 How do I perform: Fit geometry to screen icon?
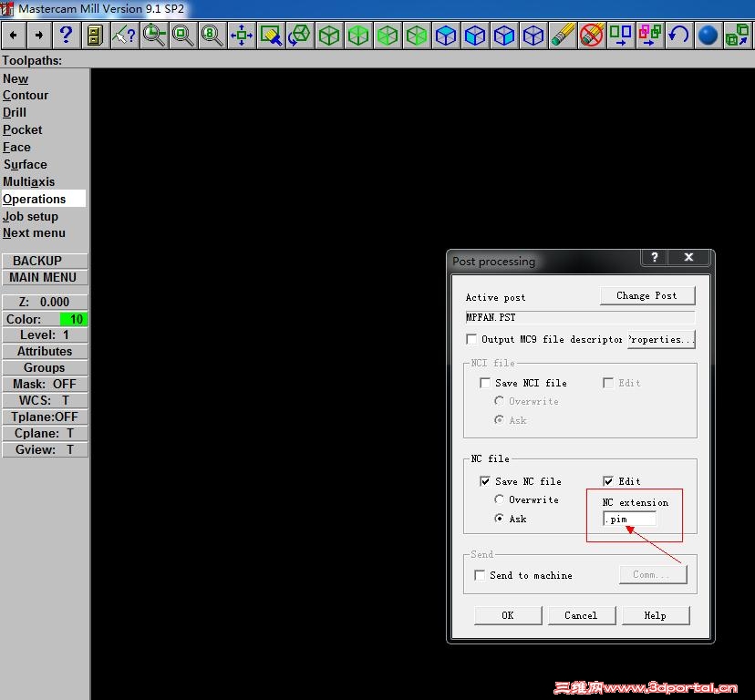click(x=242, y=36)
